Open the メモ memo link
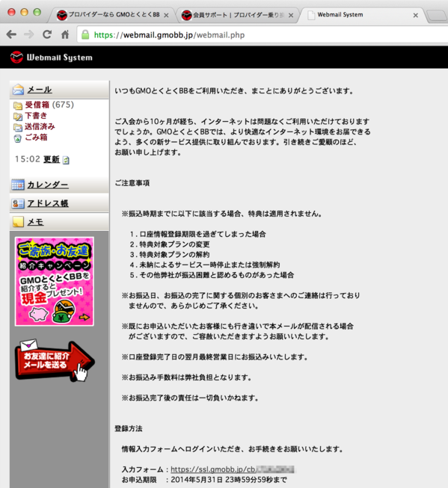 pyautogui.click(x=35, y=222)
